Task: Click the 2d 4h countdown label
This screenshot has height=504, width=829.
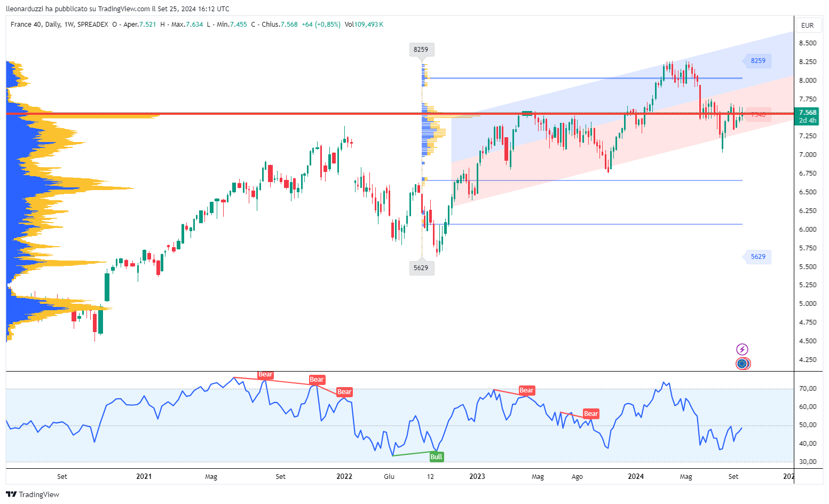Action: (x=808, y=121)
